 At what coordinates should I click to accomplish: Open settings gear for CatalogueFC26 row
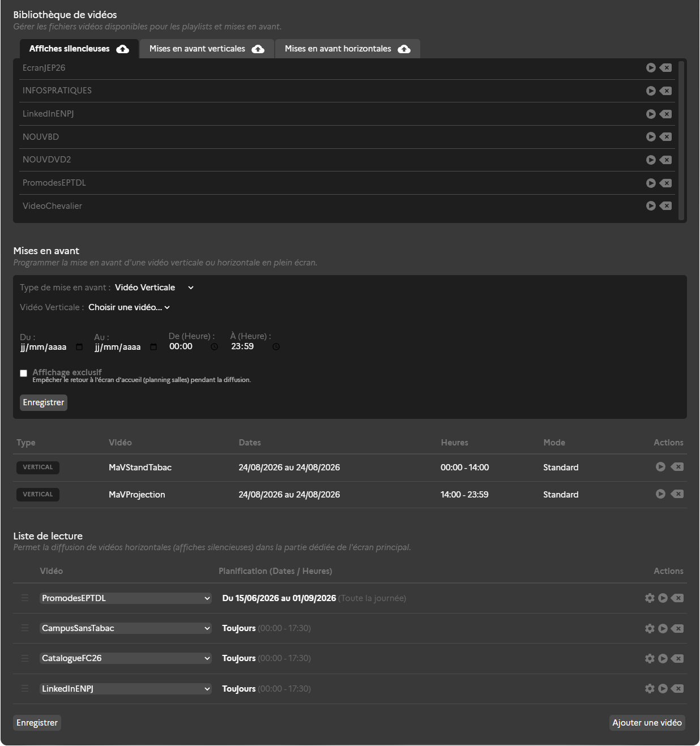coord(650,659)
